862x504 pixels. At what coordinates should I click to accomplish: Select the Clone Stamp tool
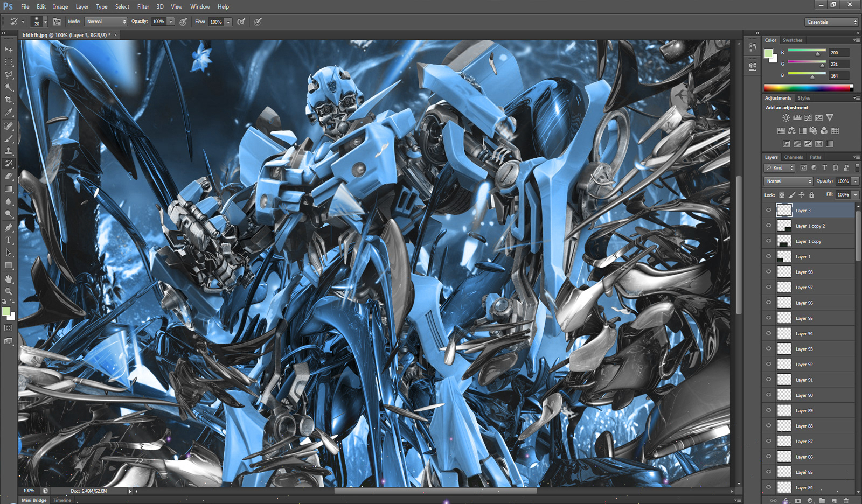coord(9,151)
